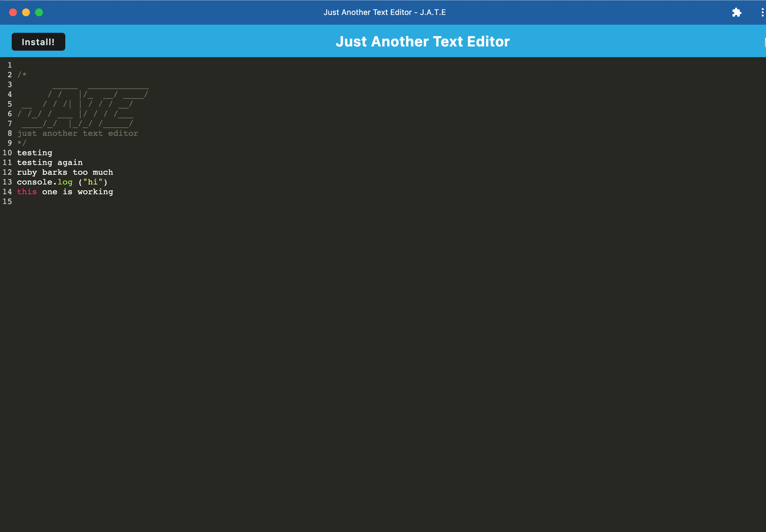Select the pink this keyword
This screenshot has height=532, width=766.
pos(27,191)
